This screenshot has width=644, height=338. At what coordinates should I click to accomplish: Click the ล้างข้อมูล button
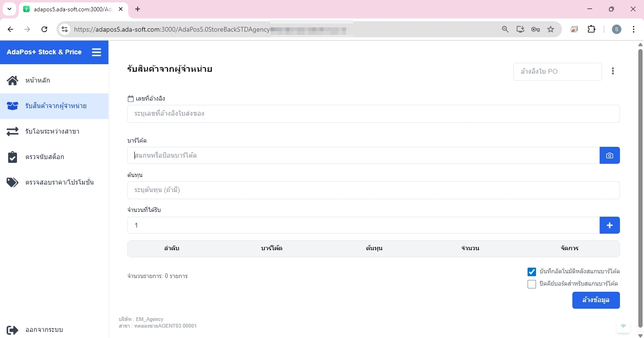click(595, 300)
